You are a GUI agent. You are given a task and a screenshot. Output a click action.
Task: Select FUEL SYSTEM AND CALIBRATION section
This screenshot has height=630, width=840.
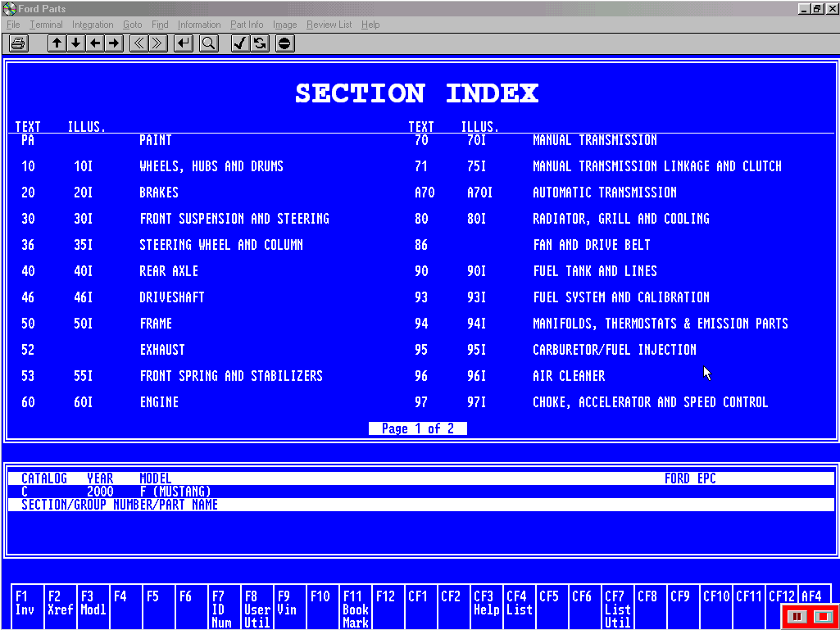pos(621,297)
